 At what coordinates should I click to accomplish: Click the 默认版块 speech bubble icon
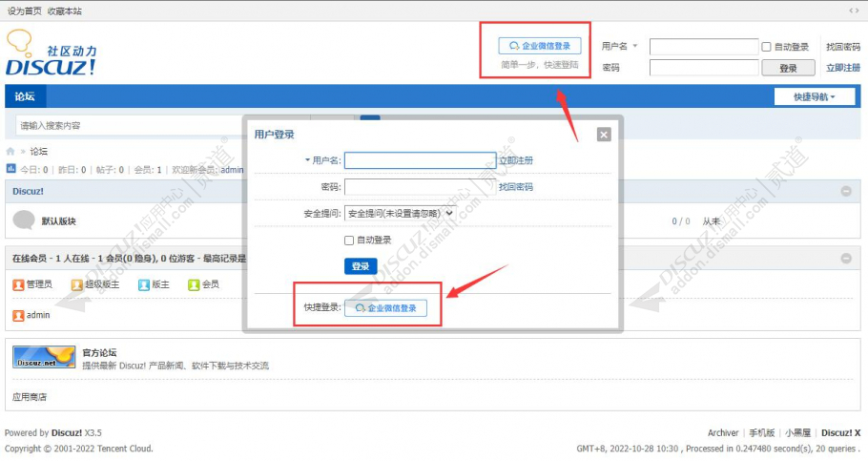click(x=24, y=220)
